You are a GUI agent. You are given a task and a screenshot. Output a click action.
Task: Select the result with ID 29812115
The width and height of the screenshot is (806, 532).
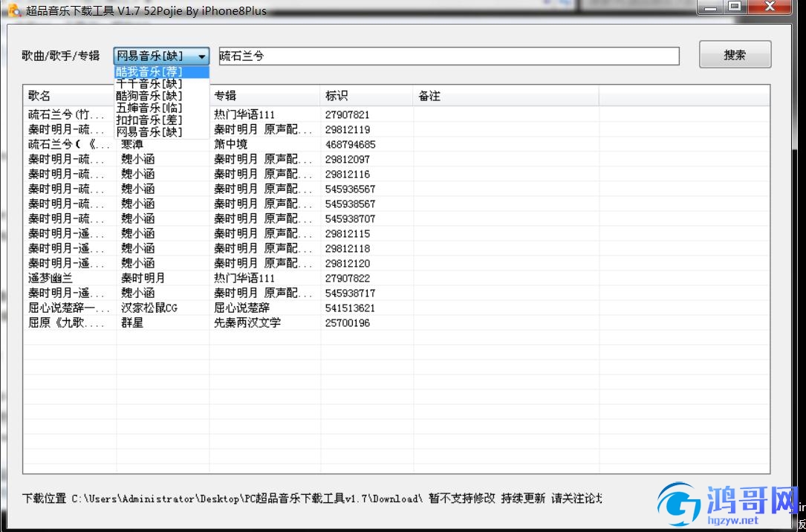coord(397,234)
